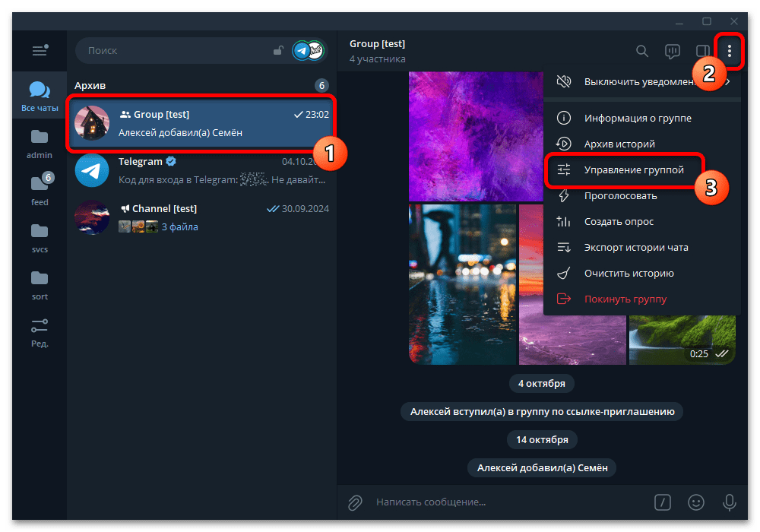
Task: Open the bot commands slash icon
Action: tap(663, 502)
